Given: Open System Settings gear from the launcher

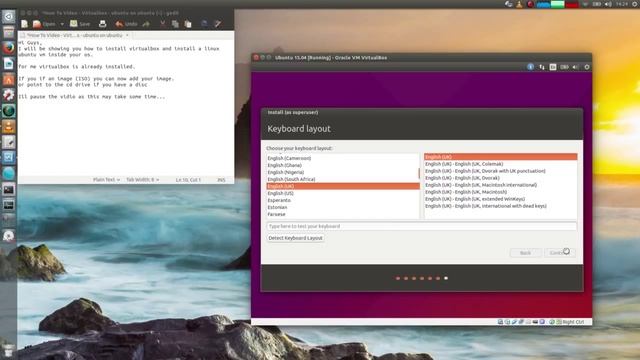Looking at the screenshot, I should 9,95.
